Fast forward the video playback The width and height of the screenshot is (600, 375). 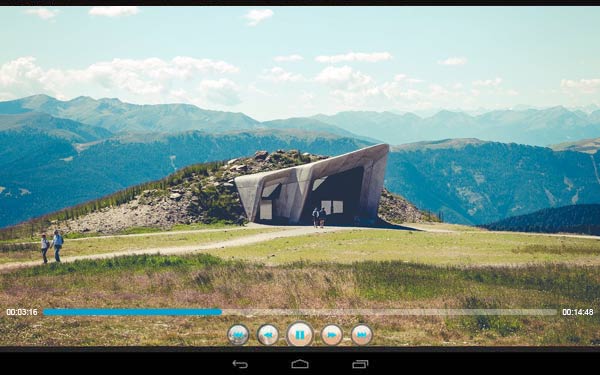(x=331, y=335)
